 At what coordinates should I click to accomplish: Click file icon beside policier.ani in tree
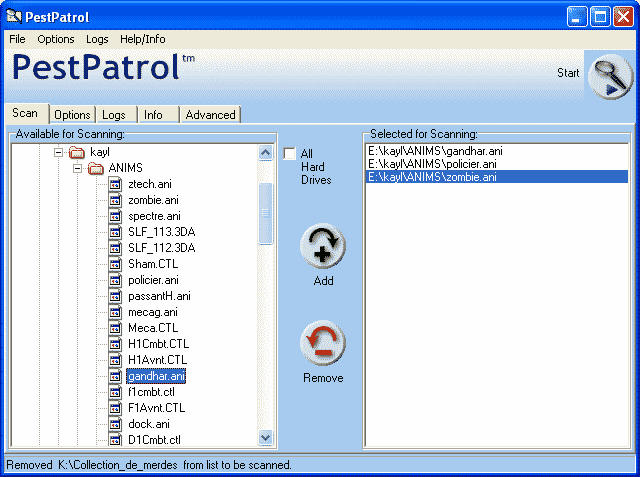tap(115, 280)
